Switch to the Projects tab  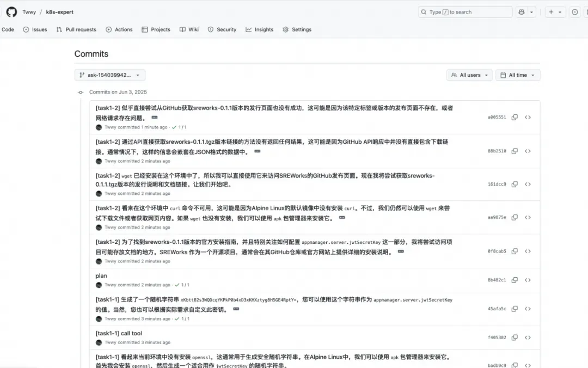(x=156, y=29)
